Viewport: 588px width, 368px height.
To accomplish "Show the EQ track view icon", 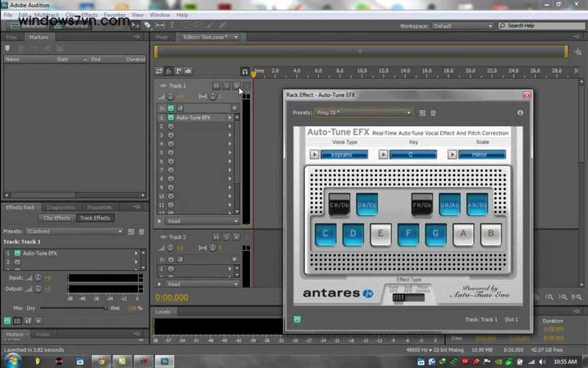I will [x=188, y=71].
